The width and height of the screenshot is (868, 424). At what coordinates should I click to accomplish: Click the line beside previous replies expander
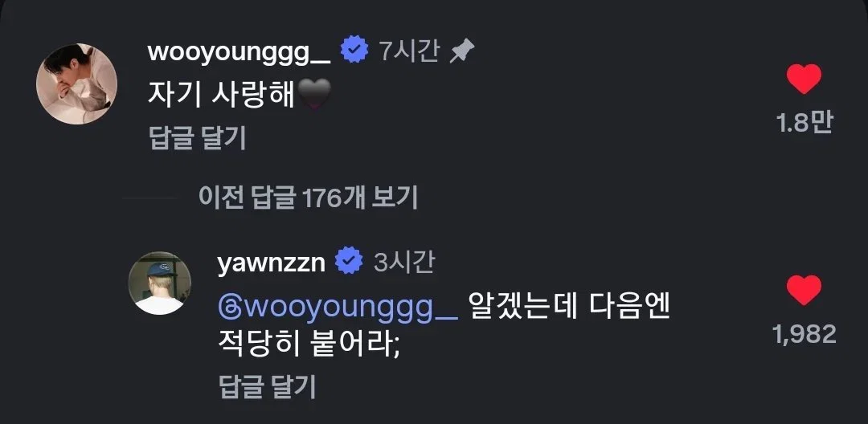coord(150,198)
